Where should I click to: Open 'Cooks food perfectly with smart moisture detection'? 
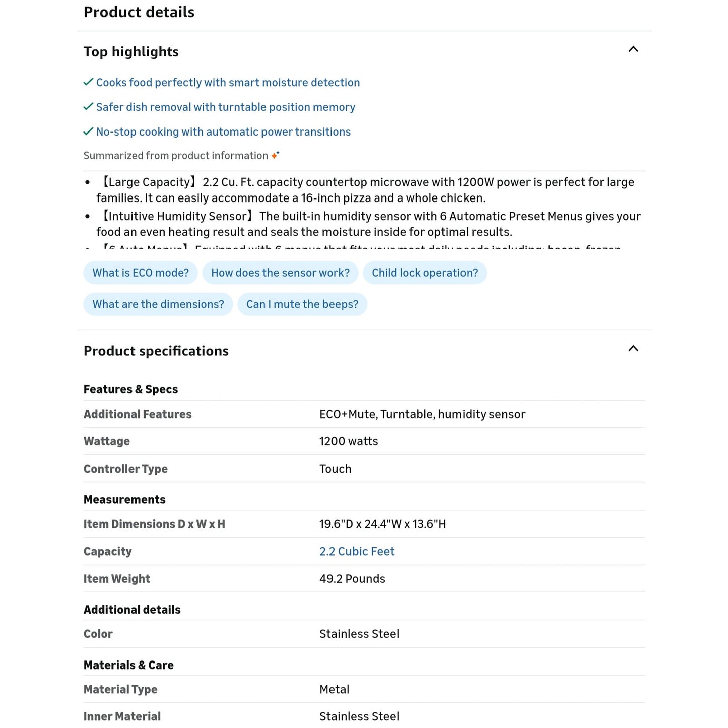228,83
